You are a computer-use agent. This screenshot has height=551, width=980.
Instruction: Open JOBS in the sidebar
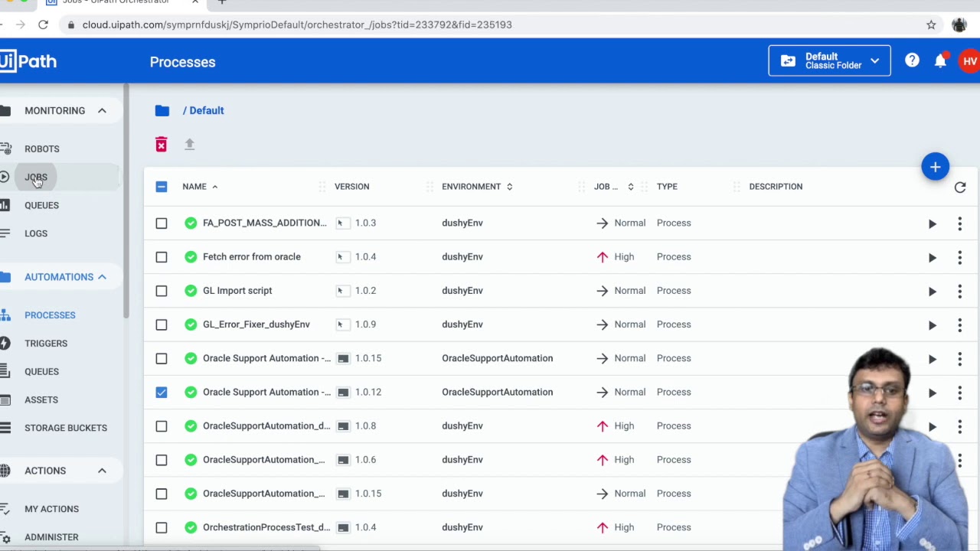36,178
